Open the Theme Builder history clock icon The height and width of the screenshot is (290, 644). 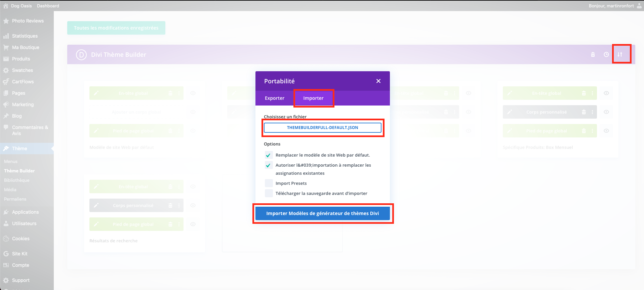pyautogui.click(x=606, y=54)
